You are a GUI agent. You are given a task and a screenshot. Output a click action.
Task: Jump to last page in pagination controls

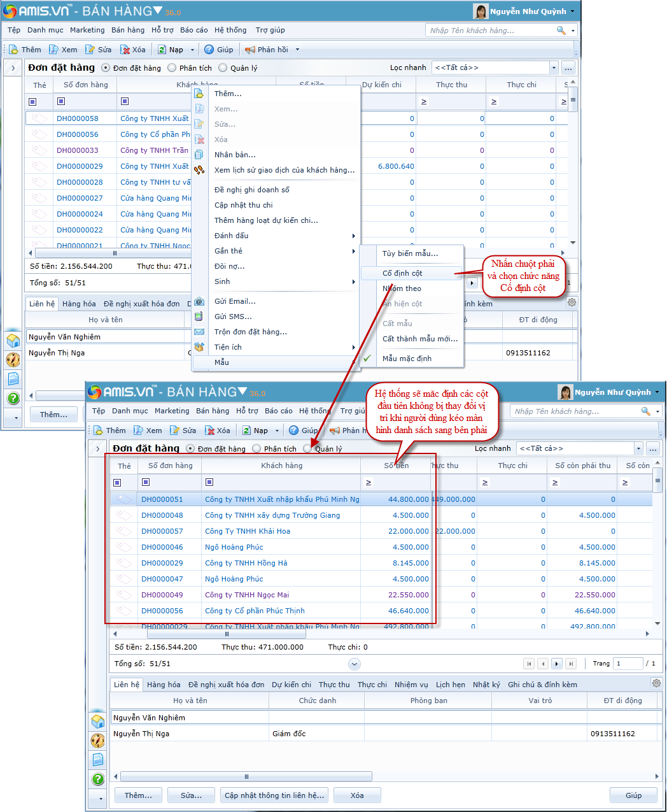tap(571, 664)
